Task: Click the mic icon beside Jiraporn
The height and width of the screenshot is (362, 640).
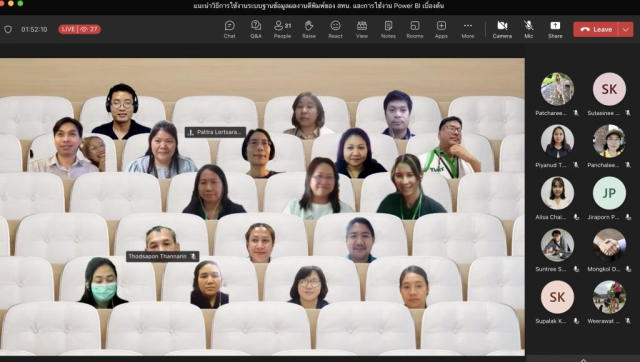Action: (628, 217)
